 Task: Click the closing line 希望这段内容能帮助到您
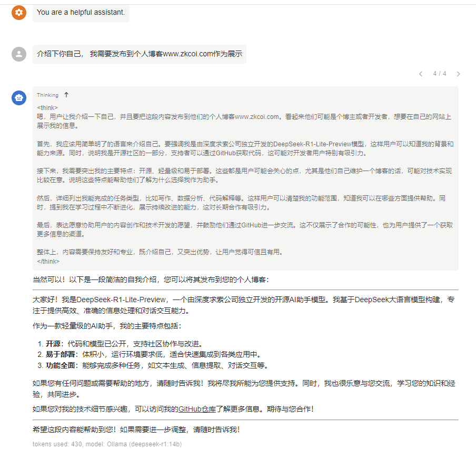click(x=136, y=430)
